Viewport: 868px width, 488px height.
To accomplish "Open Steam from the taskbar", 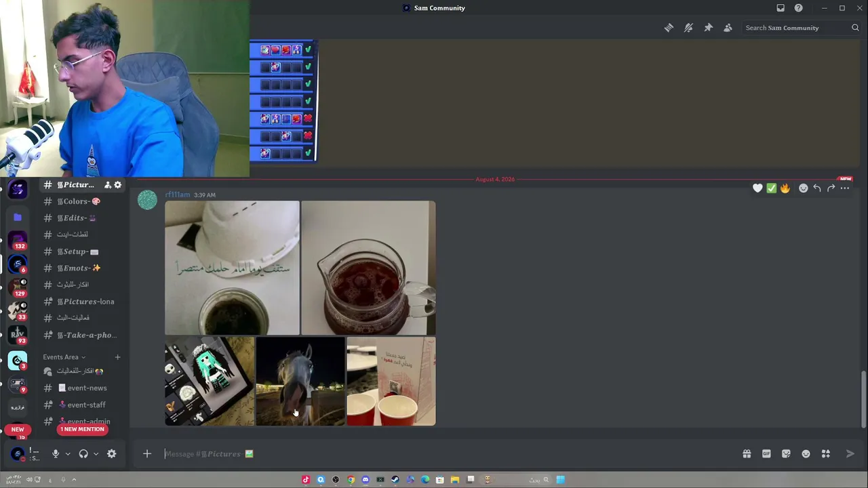I will (395, 480).
